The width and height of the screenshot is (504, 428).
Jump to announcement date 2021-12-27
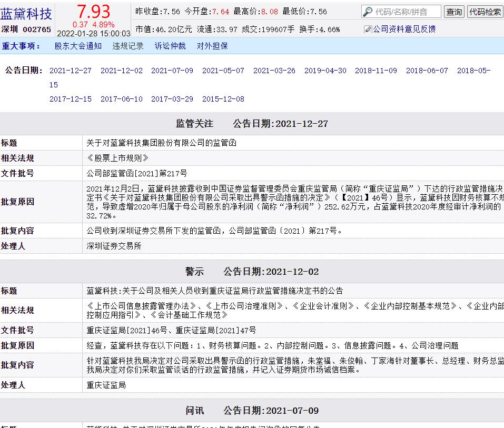click(71, 71)
